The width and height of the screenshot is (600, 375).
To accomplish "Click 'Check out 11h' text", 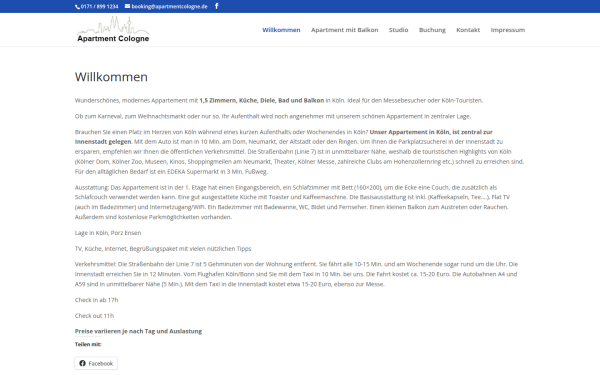I will 95,316.
